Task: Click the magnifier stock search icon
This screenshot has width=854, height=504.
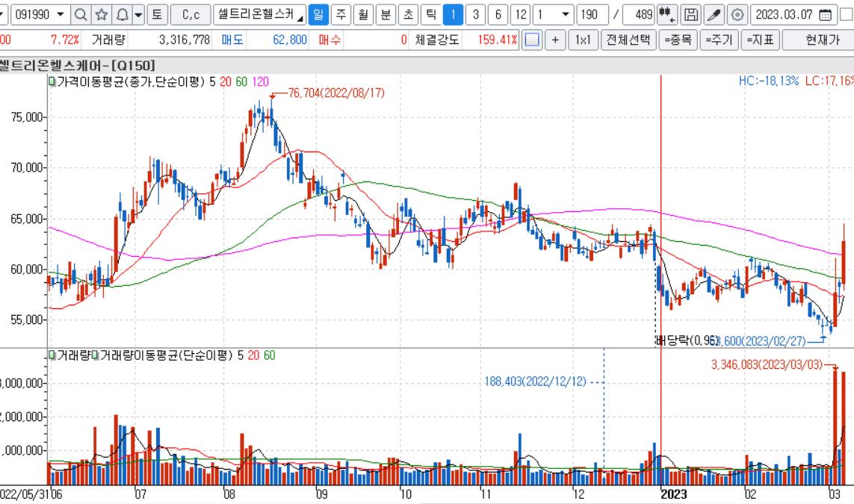Action: click(81, 15)
